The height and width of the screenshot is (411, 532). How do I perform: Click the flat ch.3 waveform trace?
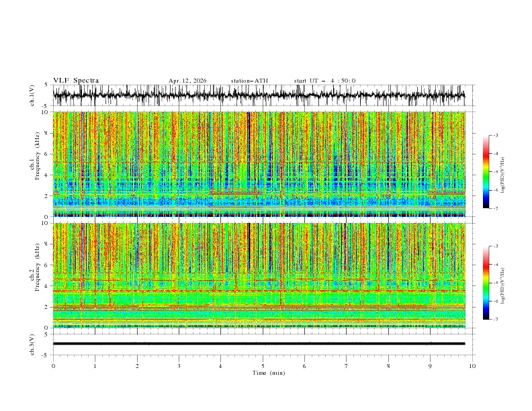coord(259,344)
